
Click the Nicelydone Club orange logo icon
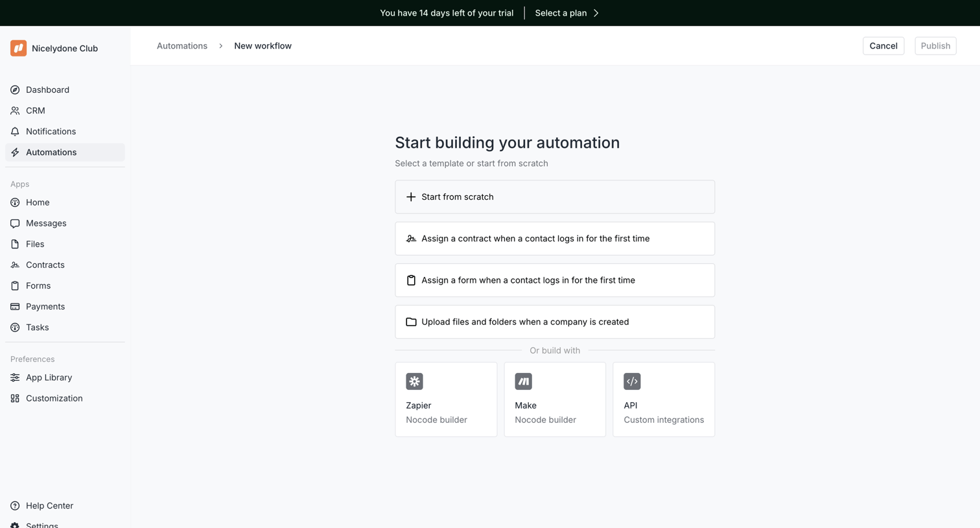pos(18,48)
